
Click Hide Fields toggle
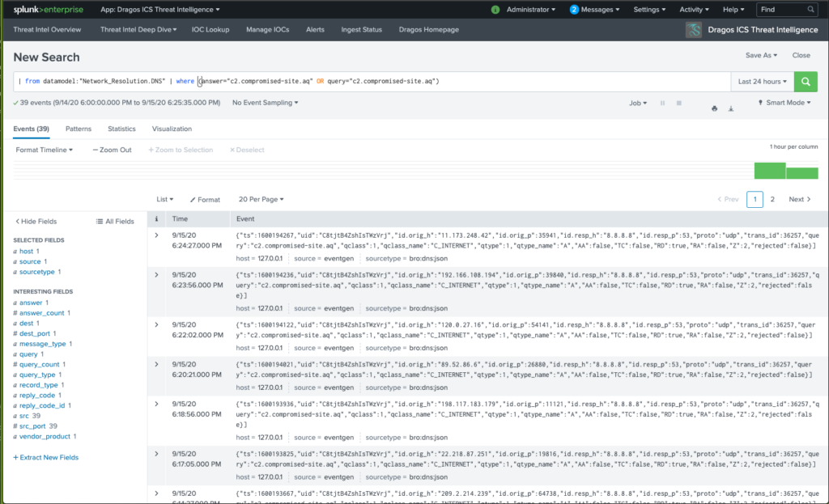36,222
